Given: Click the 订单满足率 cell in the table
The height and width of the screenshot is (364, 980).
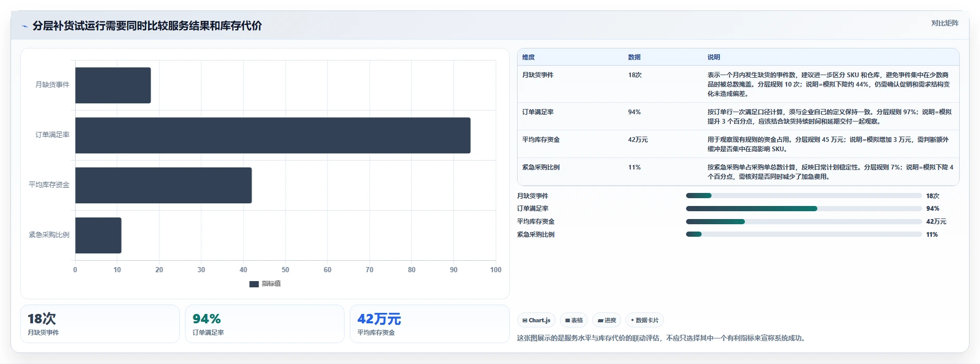Looking at the screenshot, I should pos(538,112).
